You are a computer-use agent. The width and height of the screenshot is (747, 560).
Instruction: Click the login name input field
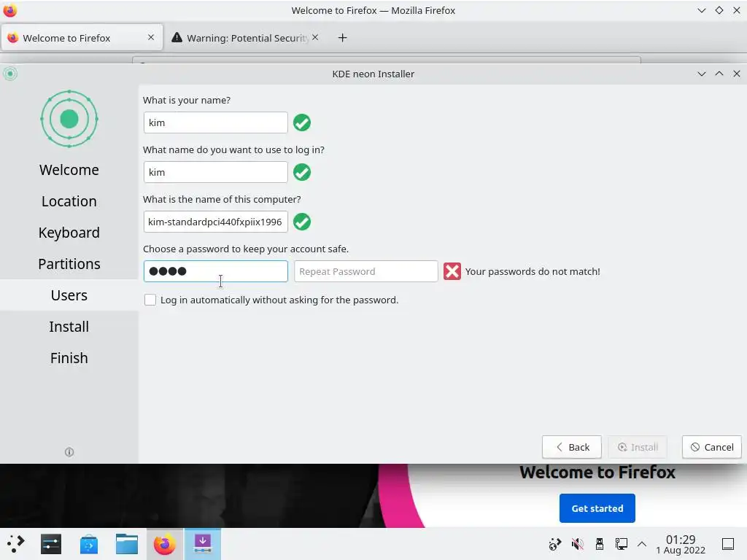[216, 172]
